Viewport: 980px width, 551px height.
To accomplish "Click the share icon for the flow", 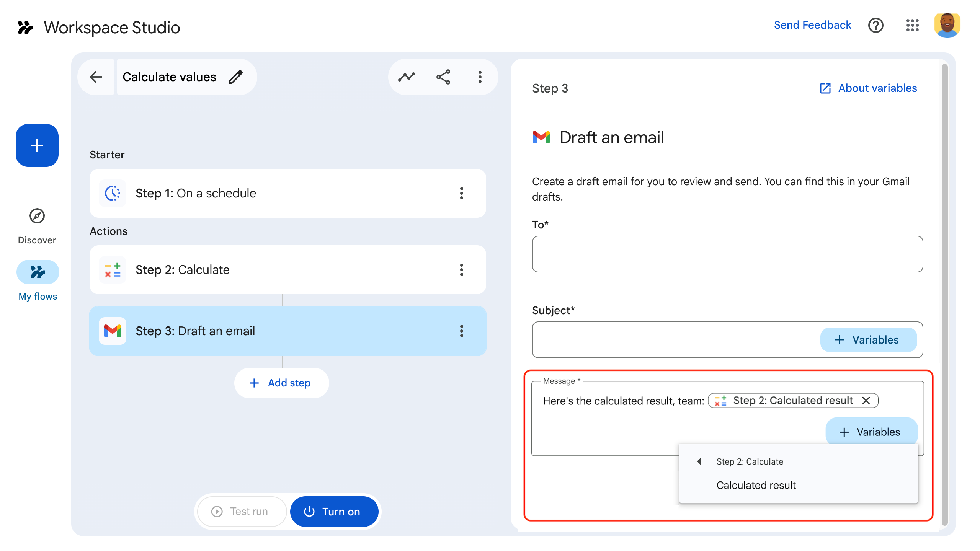I will pyautogui.click(x=443, y=77).
